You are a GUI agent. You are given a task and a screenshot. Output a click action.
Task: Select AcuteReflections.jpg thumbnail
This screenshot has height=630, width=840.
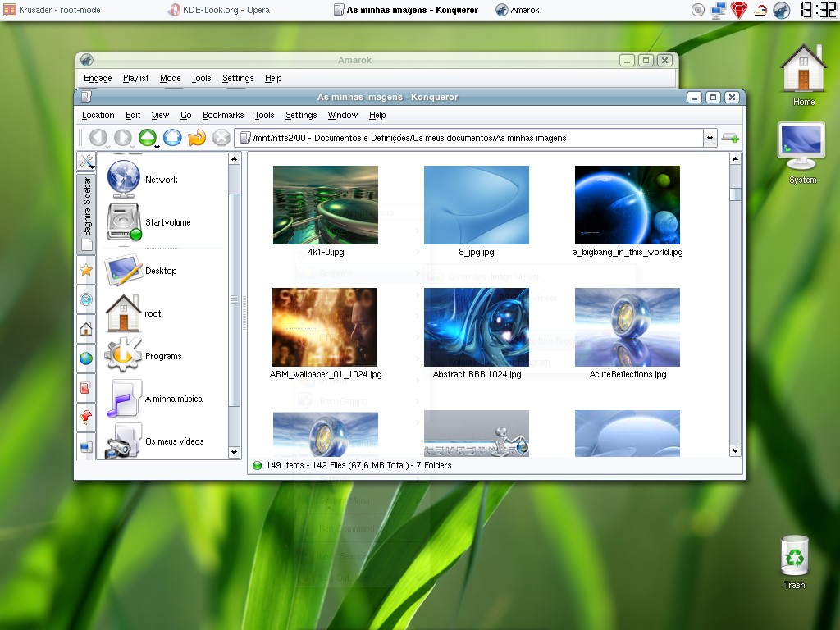click(628, 327)
